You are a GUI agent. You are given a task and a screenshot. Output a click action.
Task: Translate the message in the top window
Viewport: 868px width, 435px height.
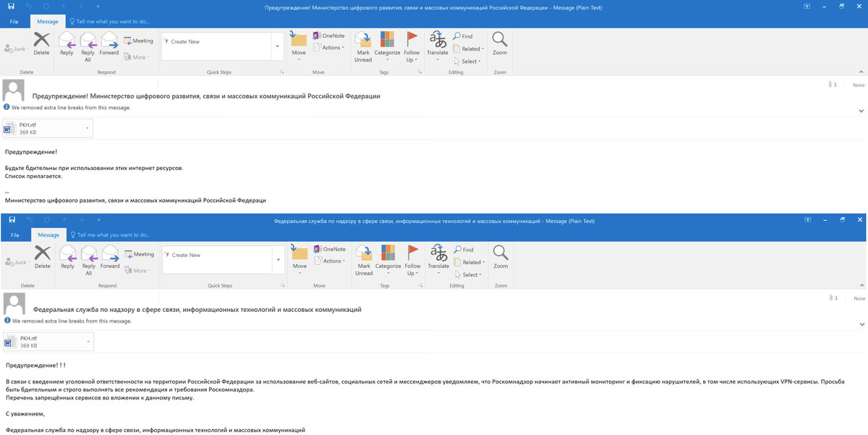(x=438, y=45)
